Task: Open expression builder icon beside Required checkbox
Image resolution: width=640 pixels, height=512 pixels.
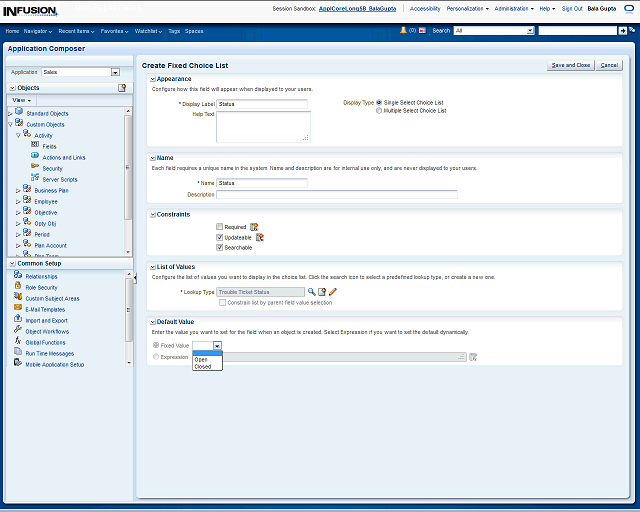Action: point(254,227)
